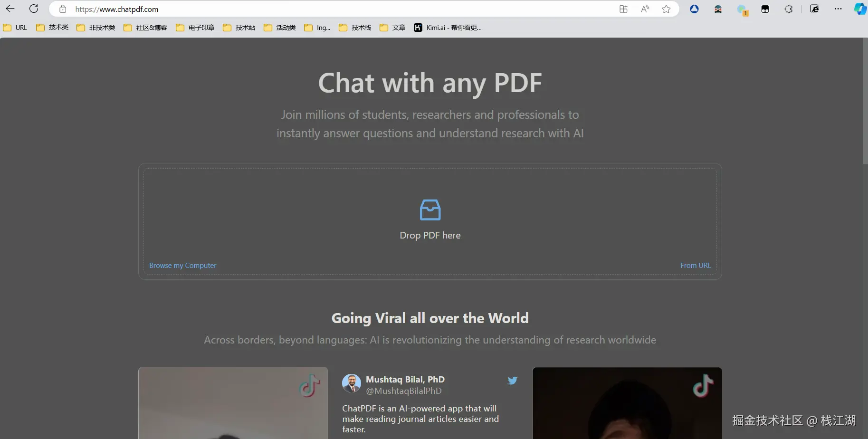868x439 pixels.
Task: Start Read Aloud from the address bar
Action: (x=645, y=9)
